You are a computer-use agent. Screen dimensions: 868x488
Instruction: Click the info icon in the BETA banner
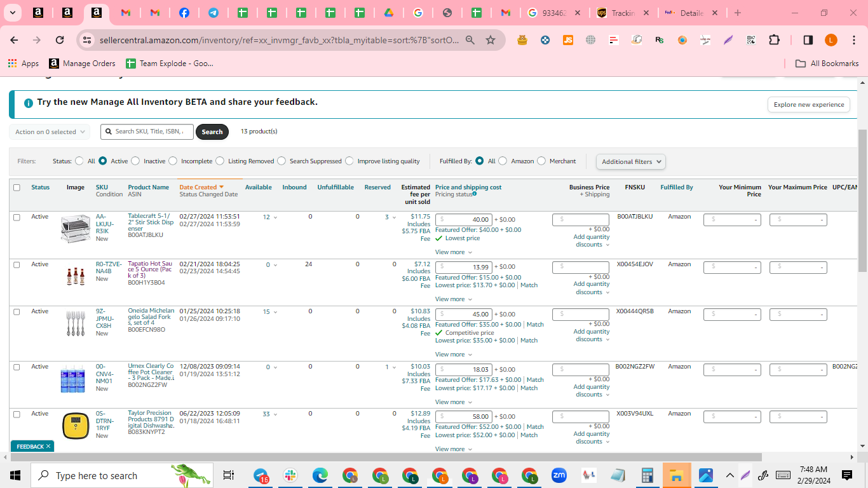(29, 103)
